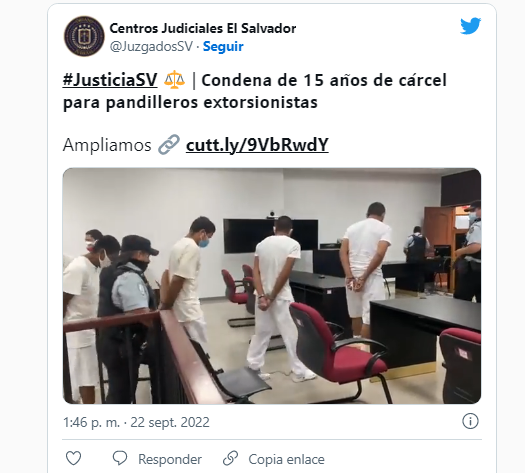
Task: Click the reply speech bubble icon
Action: point(120,458)
